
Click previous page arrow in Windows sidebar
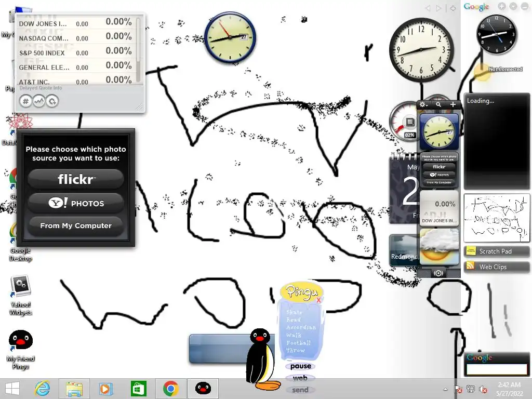pyautogui.click(x=428, y=8)
